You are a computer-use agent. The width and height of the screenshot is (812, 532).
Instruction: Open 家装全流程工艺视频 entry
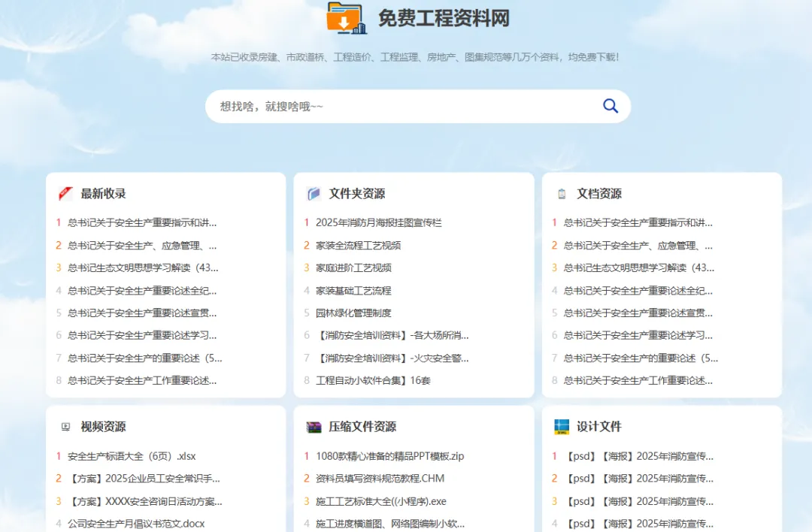point(359,245)
